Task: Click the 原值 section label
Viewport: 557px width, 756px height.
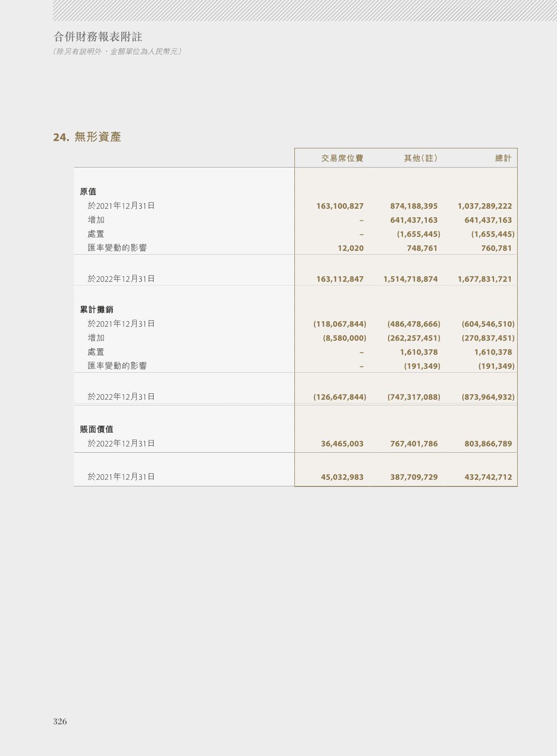Action: click(88, 191)
